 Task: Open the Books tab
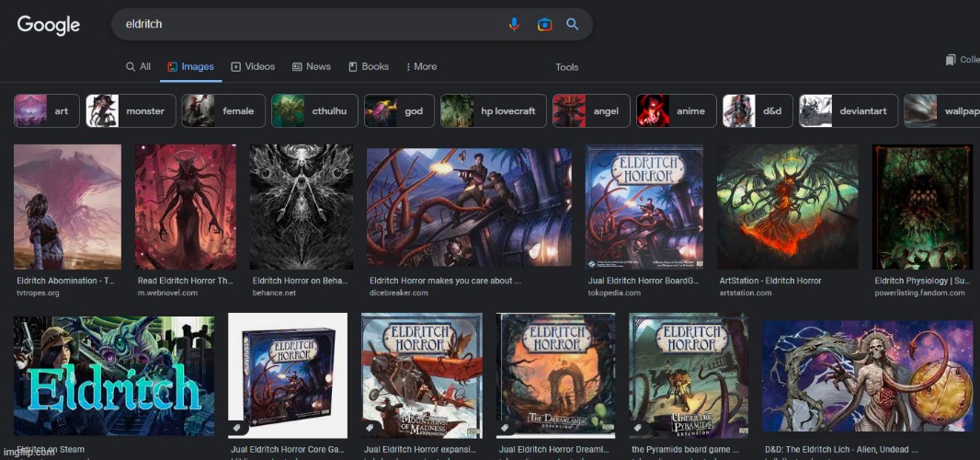click(x=369, y=67)
